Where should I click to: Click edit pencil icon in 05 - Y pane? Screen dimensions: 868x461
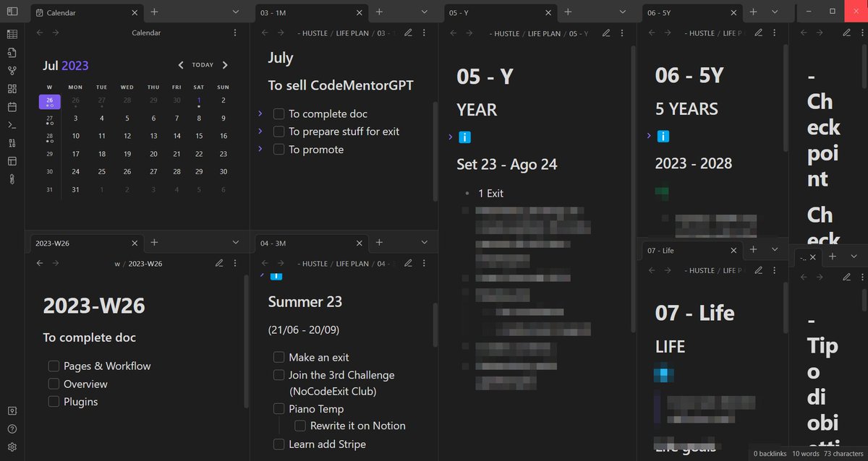click(606, 33)
